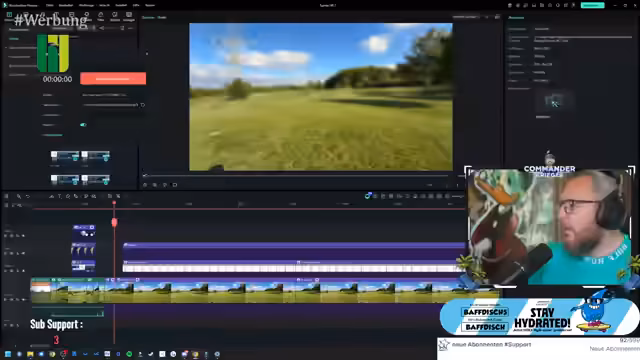The width and height of the screenshot is (640, 360).
Task: Toggle the teal switch in the media panel
Action: (83, 125)
